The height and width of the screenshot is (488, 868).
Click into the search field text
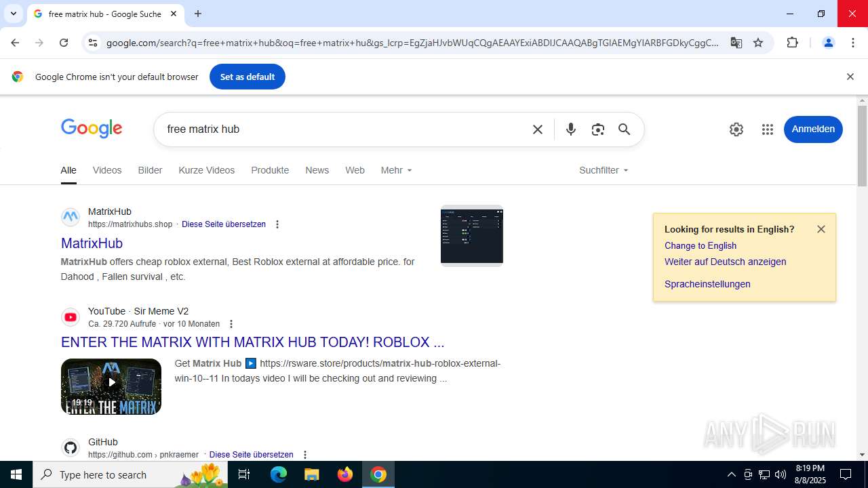point(342,129)
